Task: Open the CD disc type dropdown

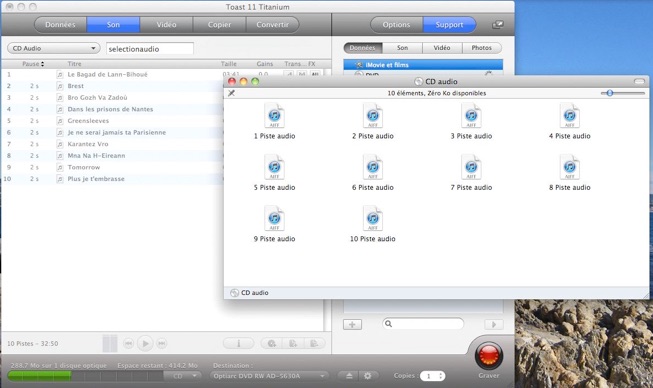Action: (182, 376)
